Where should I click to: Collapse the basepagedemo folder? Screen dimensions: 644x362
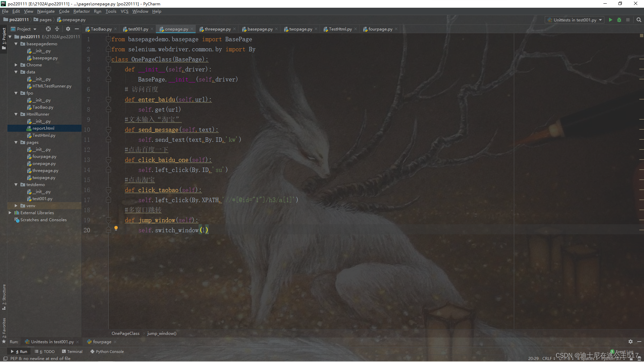coord(16,44)
